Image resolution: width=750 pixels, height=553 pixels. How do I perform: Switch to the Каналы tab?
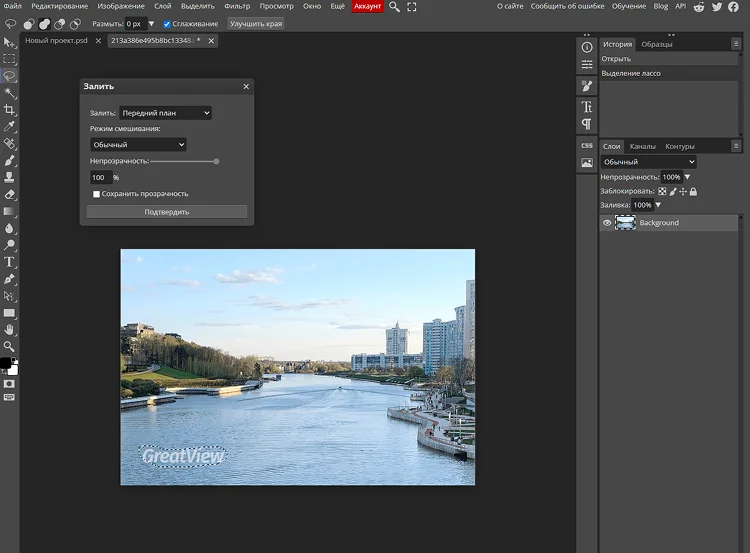(x=642, y=146)
